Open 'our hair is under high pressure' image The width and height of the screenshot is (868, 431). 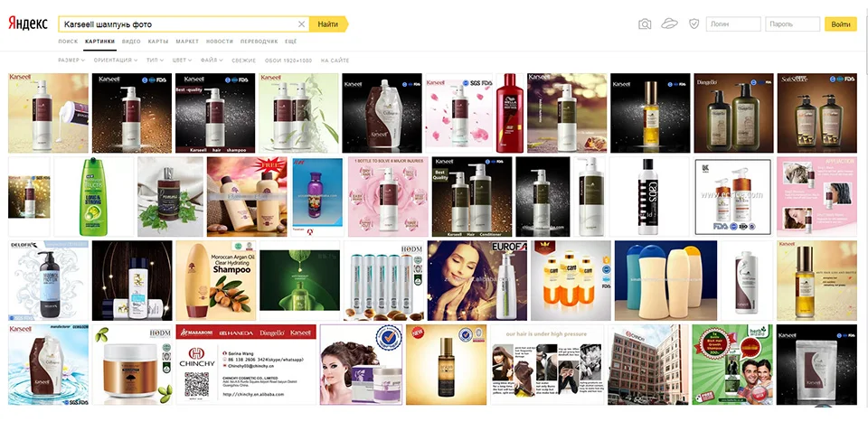click(x=547, y=365)
